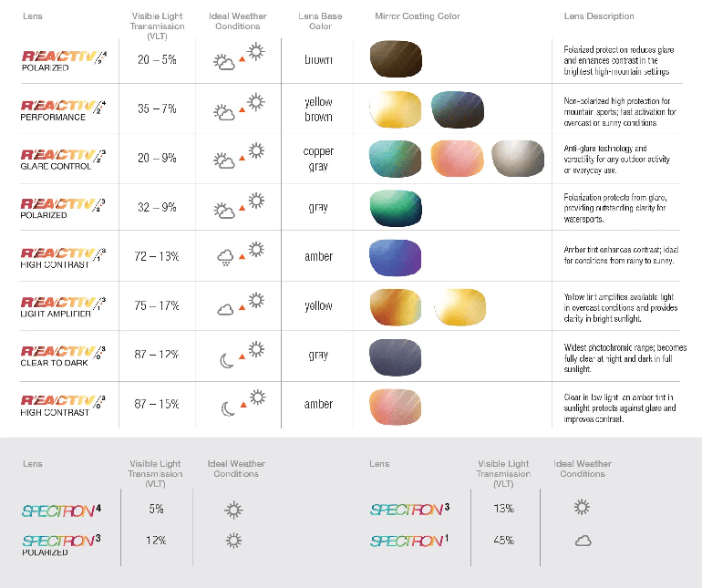The height and width of the screenshot is (588, 702).
Task: Click the blue-purple mirror lens in amber row
Action: [x=395, y=257]
